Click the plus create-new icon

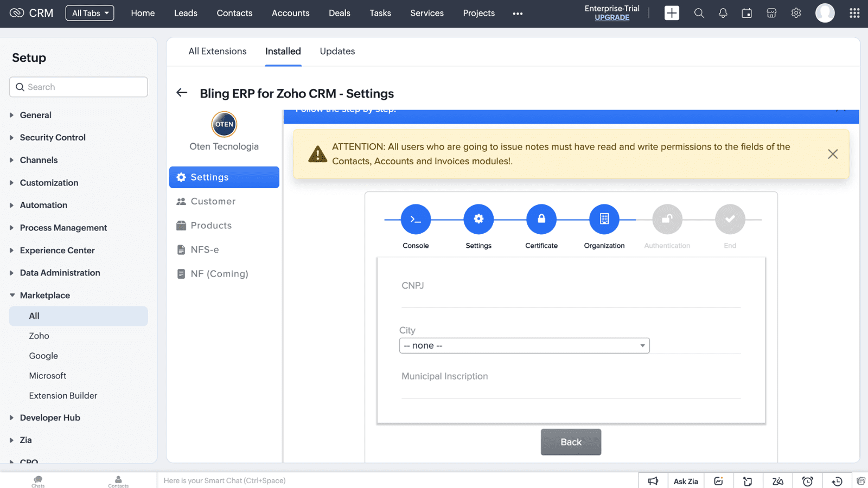point(672,13)
